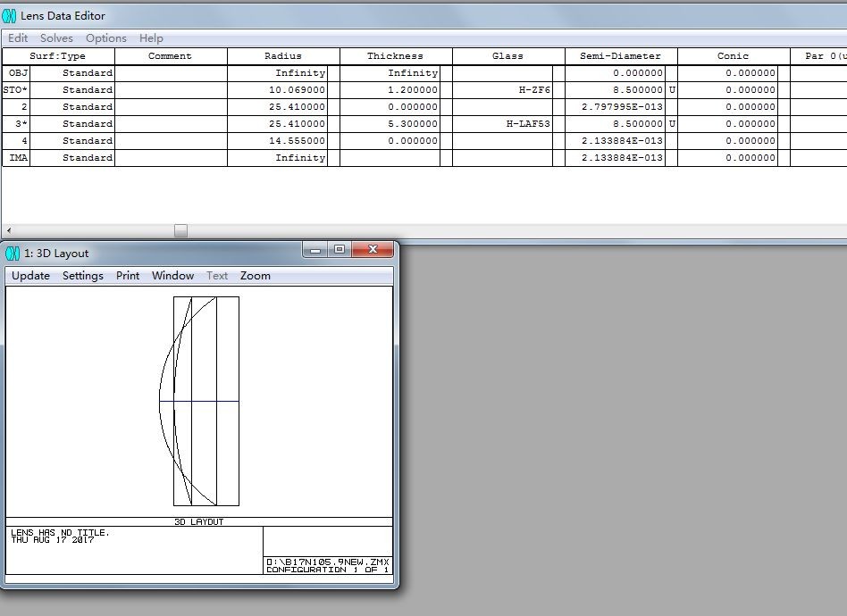Screen dimensions: 847x616
Task: Click the U solve marker on STO Semi-Diameter
Action: tap(672, 90)
